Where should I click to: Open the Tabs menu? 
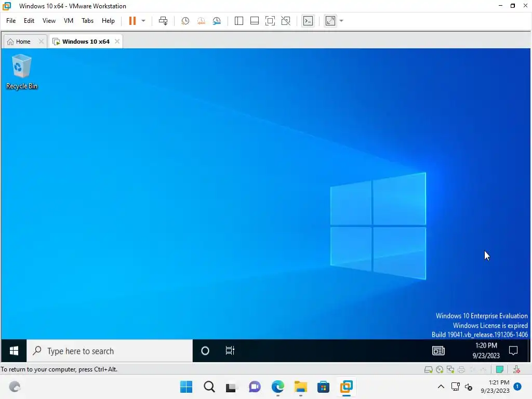pos(87,21)
